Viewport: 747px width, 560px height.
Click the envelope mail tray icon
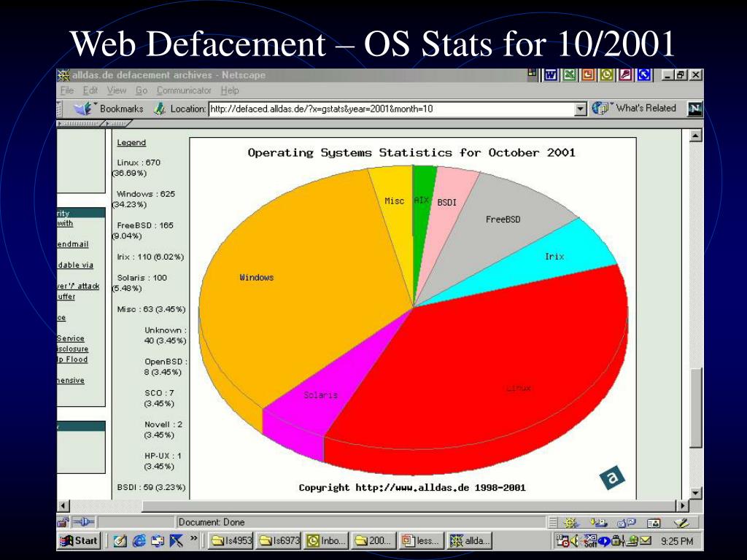[645, 540]
